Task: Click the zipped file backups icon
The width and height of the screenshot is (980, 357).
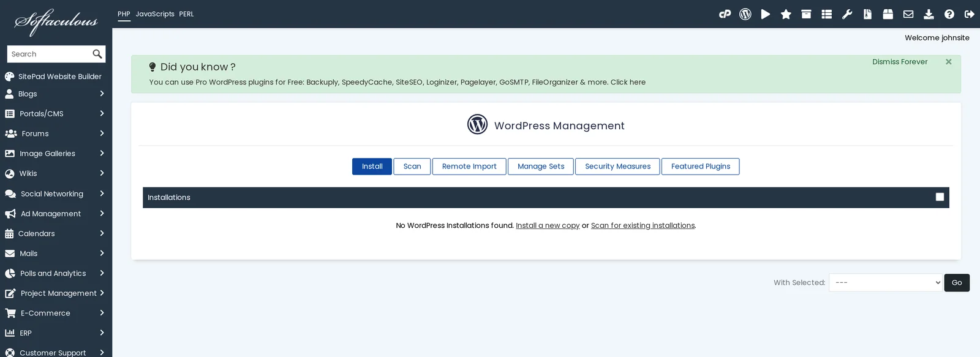Action: click(867, 14)
